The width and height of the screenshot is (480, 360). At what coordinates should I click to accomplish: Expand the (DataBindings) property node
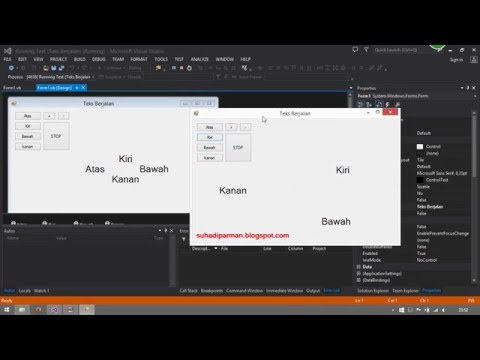tap(359, 280)
